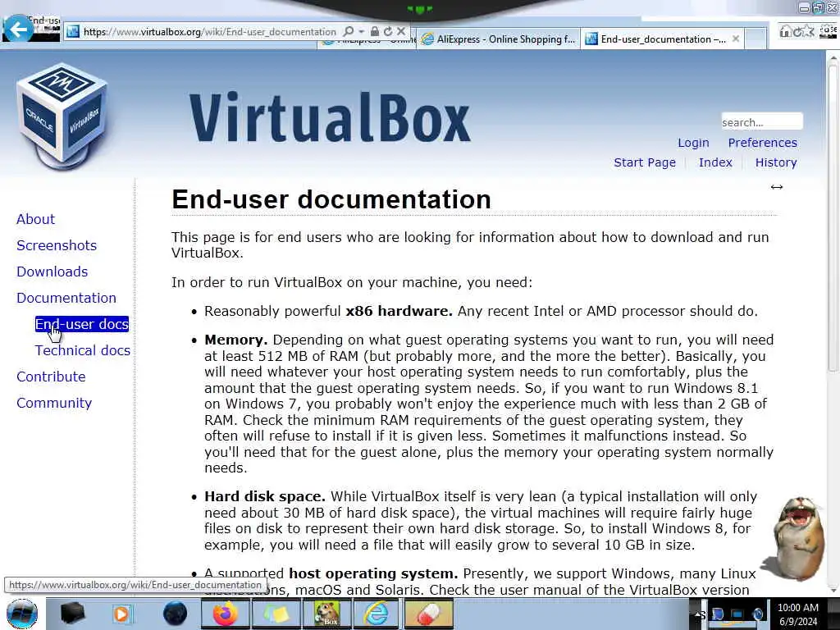This screenshot has height=630, width=840.
Task: Click the heading End-user documentation
Action: coord(331,199)
